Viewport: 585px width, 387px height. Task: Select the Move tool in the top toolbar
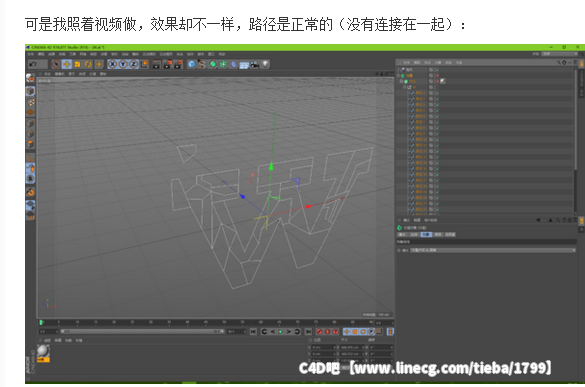(67, 64)
